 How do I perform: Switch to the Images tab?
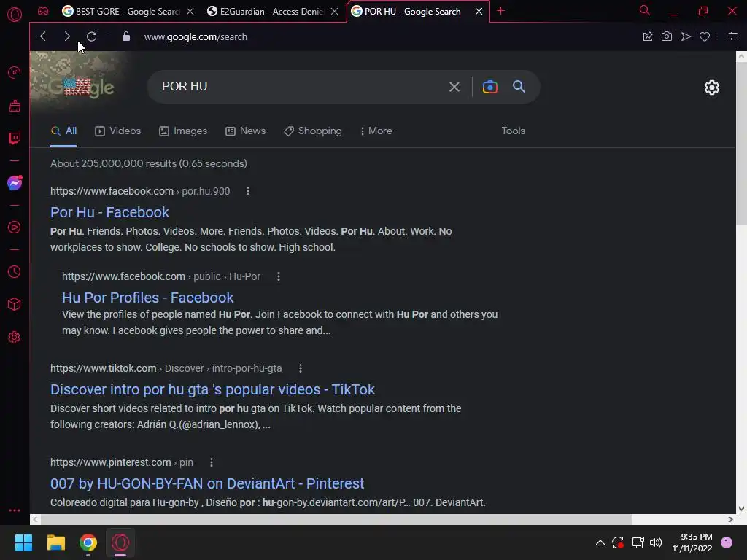click(x=183, y=131)
